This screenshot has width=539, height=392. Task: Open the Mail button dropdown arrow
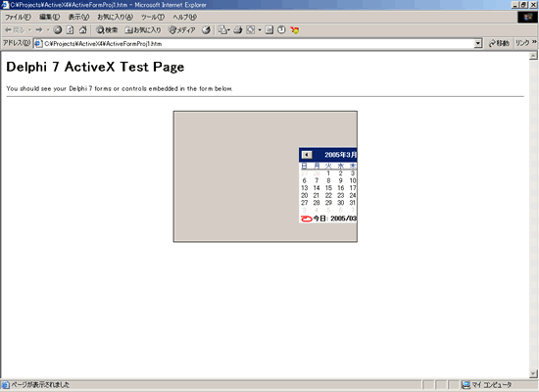(x=228, y=30)
